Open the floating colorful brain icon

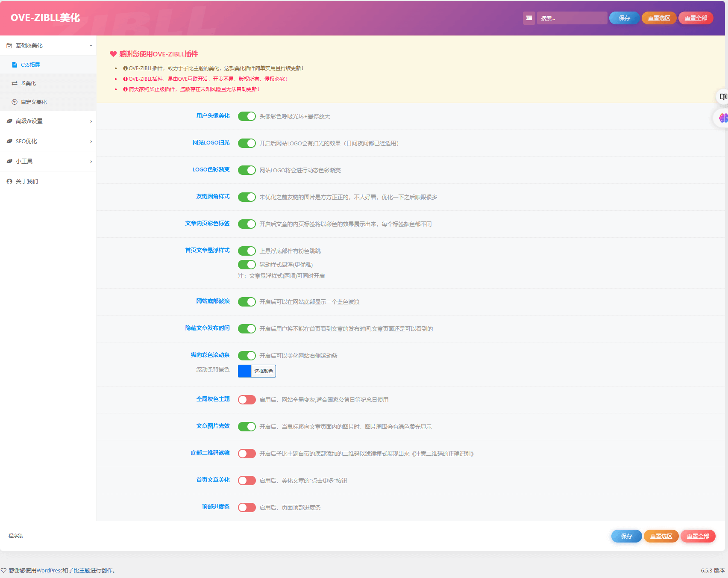tap(722, 118)
